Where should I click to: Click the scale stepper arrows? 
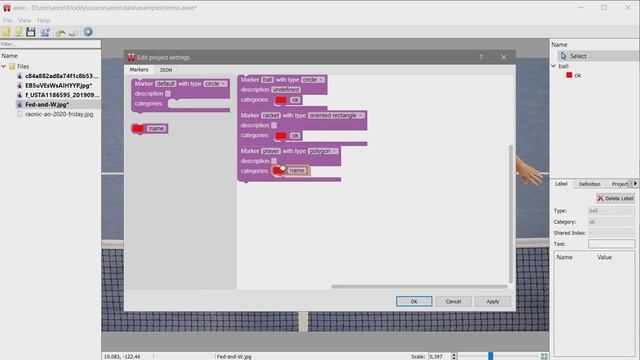pos(454,356)
